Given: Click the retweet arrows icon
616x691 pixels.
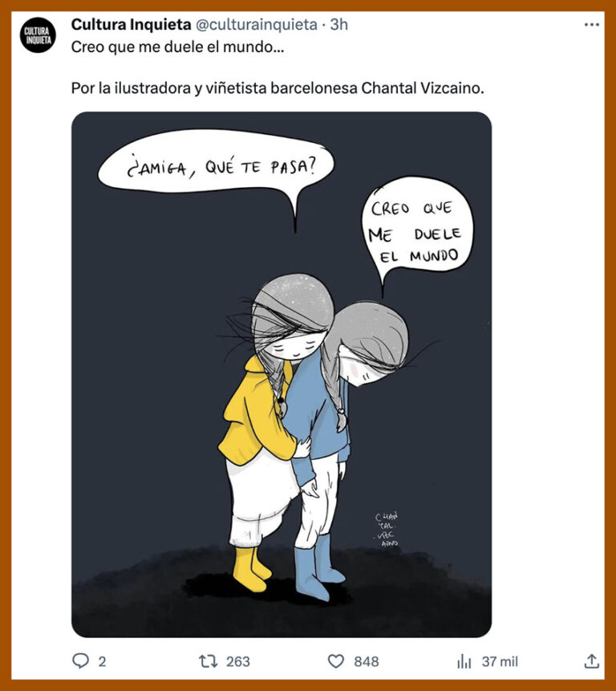Looking at the screenshot, I should pos(208,661).
